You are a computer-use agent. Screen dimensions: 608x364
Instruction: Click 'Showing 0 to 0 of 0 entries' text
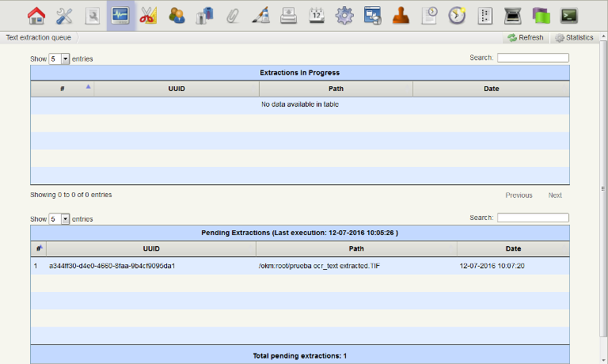pos(71,195)
